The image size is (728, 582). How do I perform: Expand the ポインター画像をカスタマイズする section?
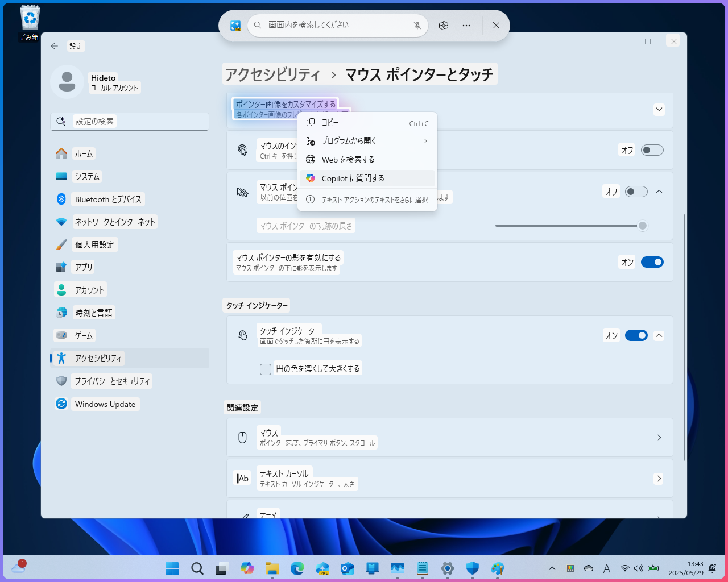coord(659,109)
